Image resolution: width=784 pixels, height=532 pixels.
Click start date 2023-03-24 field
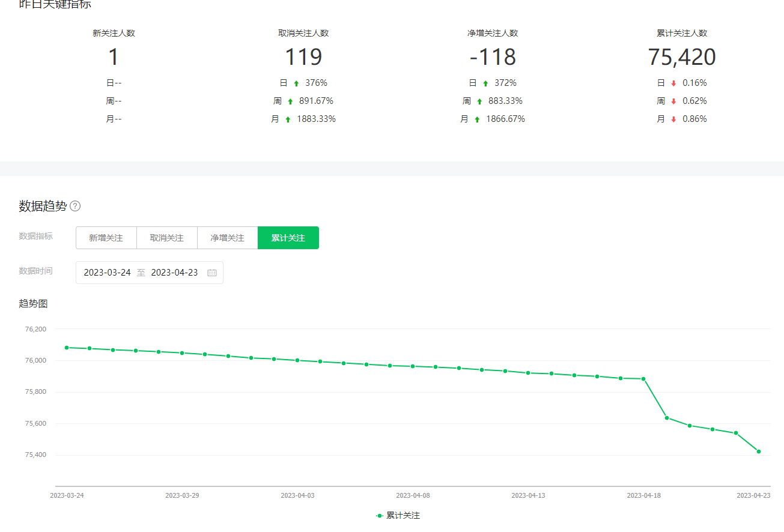coord(107,273)
